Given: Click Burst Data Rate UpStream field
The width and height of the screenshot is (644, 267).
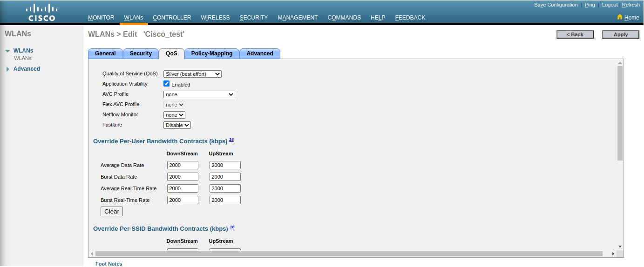Looking at the screenshot, I should (225, 177).
